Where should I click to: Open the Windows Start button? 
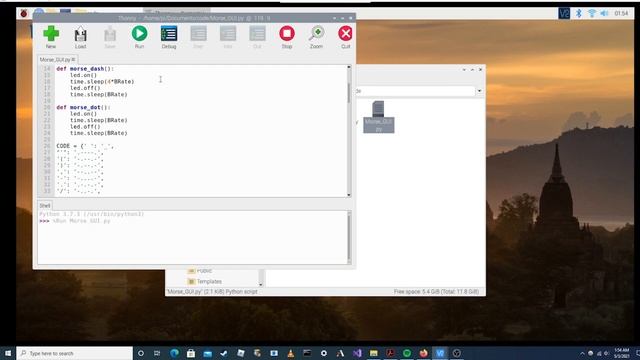[8, 353]
